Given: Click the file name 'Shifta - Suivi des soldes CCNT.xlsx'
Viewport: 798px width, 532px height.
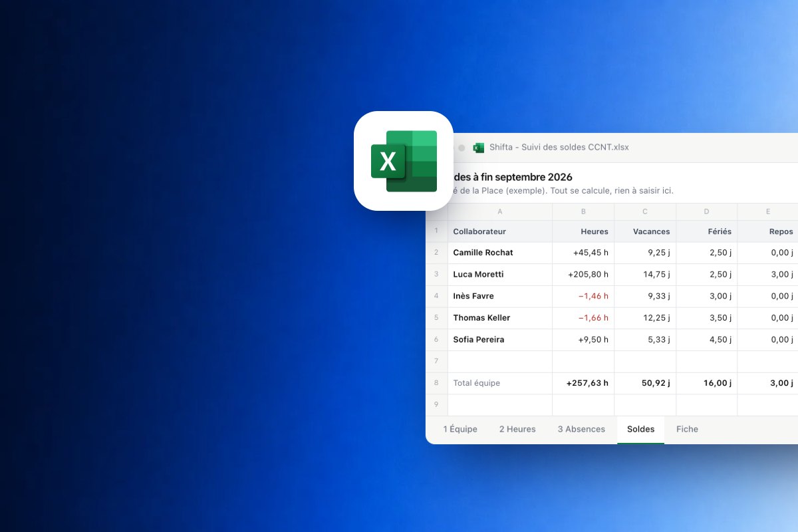Looking at the screenshot, I should click(559, 147).
